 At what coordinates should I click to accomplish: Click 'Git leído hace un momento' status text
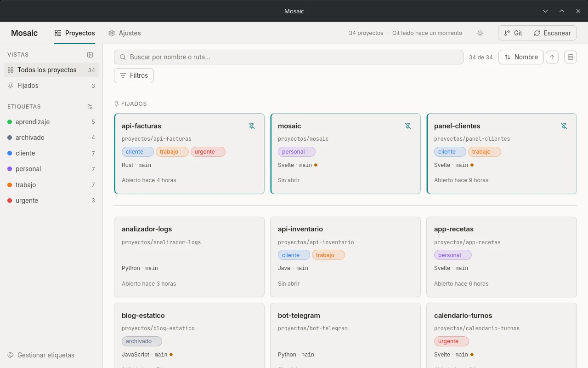click(x=427, y=33)
